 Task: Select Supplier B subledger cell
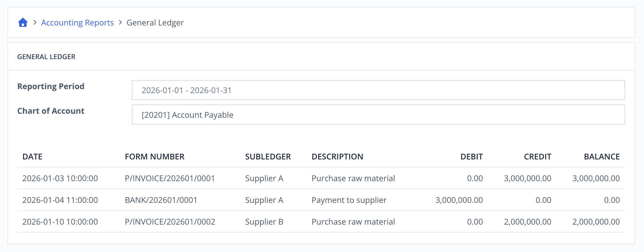point(264,222)
